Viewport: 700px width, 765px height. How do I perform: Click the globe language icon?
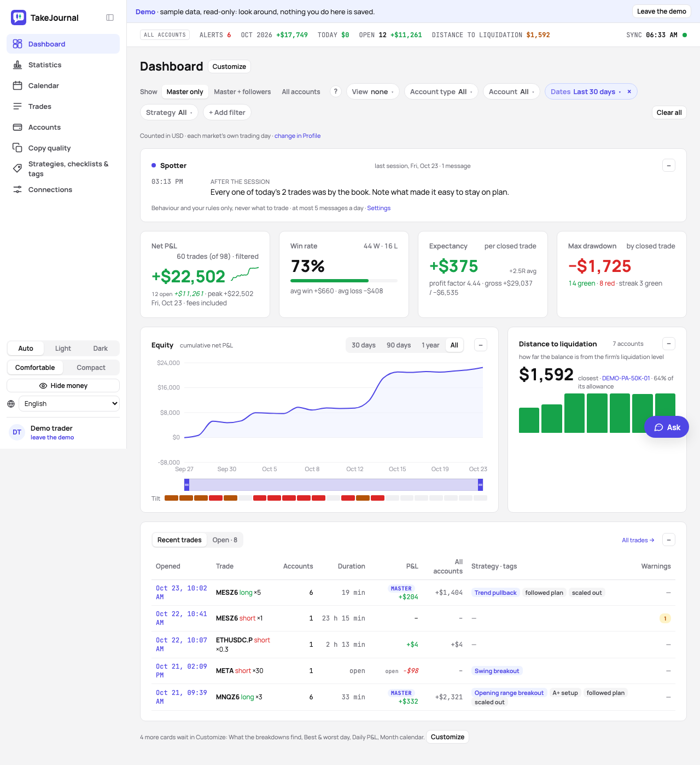click(x=11, y=404)
